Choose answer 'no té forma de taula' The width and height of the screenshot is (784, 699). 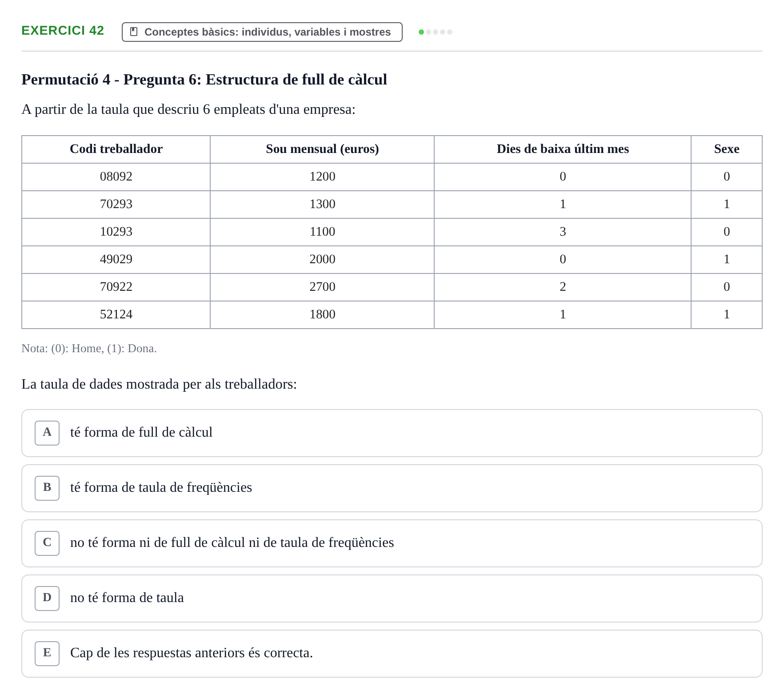tap(392, 598)
